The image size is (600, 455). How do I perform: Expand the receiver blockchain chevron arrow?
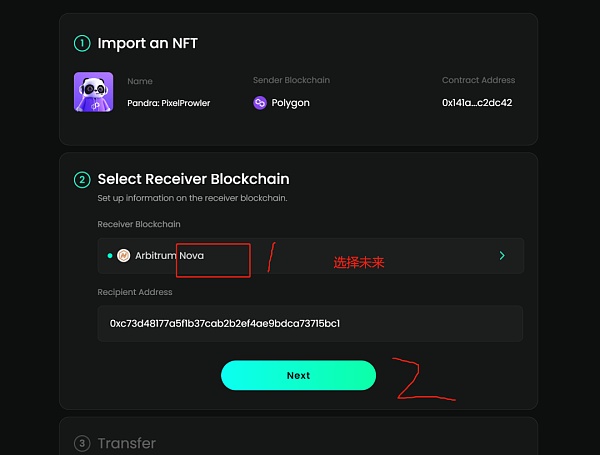(502, 256)
